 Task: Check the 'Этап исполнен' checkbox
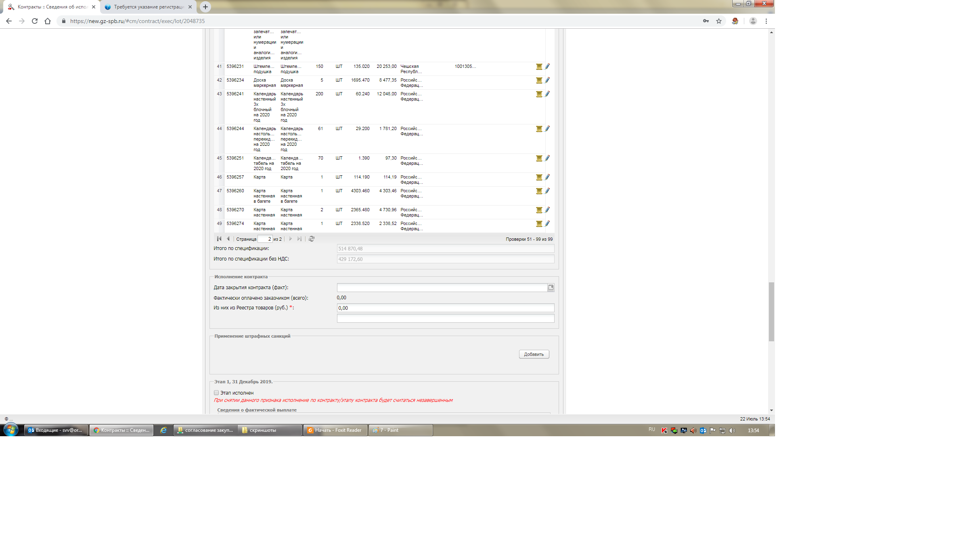coord(216,393)
